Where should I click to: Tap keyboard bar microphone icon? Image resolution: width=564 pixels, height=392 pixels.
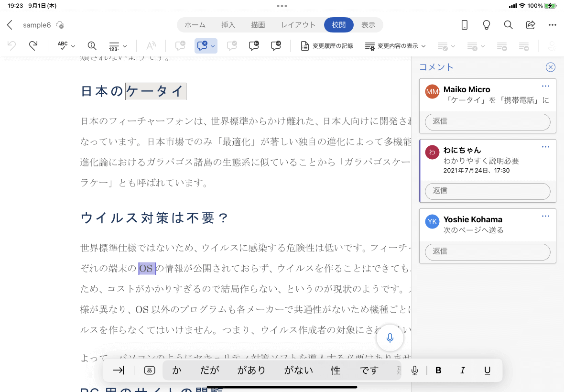pyautogui.click(x=415, y=370)
